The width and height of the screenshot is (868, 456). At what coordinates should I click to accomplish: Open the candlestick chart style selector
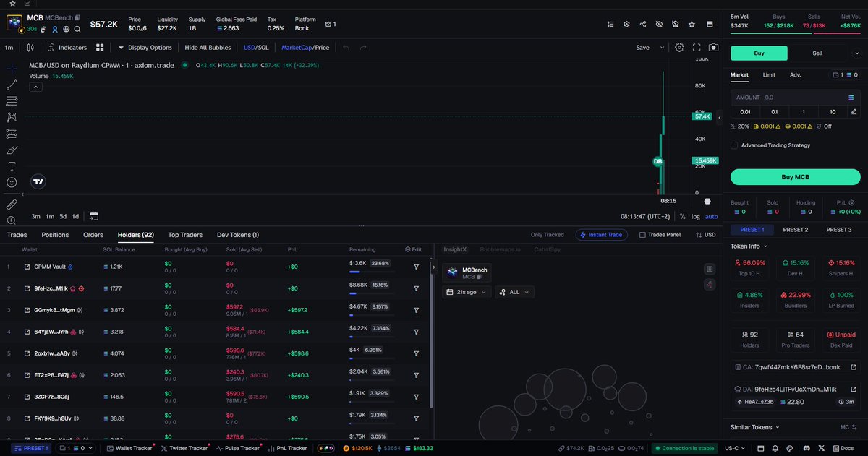click(x=30, y=48)
